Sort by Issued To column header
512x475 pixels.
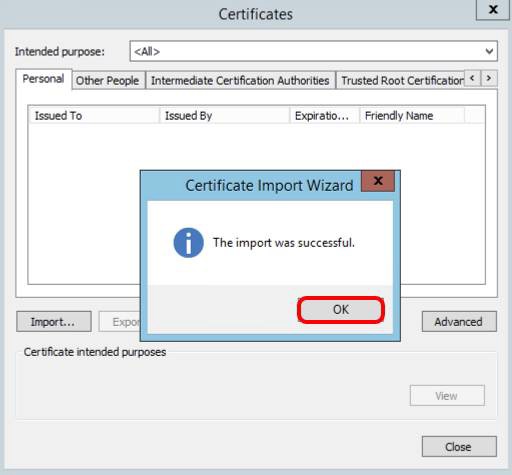point(94,116)
